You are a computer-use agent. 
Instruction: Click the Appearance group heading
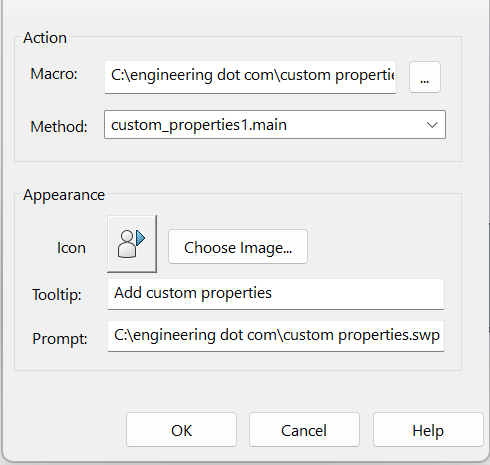64,195
